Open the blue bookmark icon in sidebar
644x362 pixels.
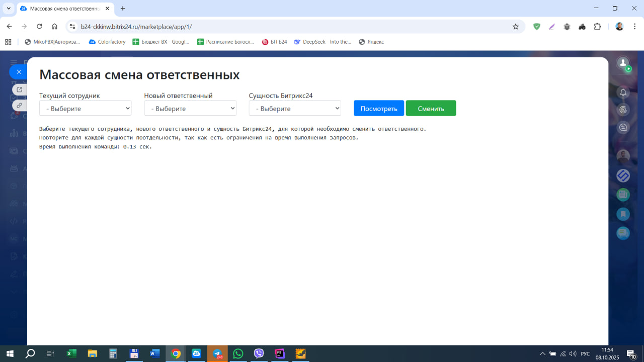623,214
